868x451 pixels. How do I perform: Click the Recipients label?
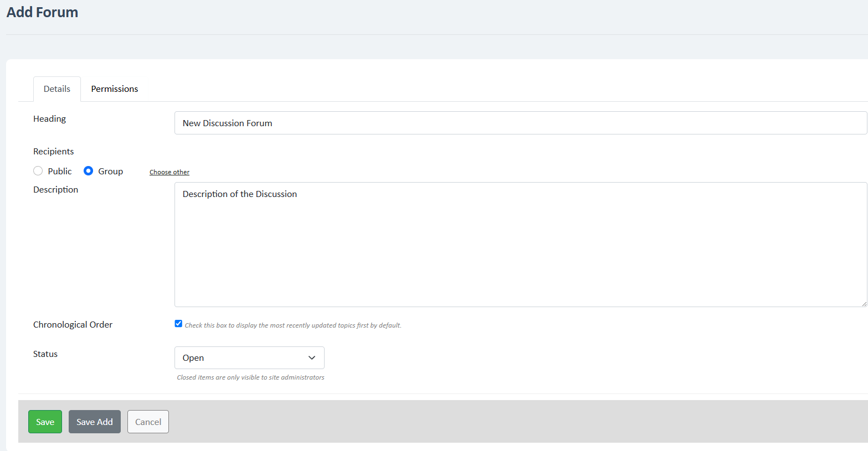53,152
